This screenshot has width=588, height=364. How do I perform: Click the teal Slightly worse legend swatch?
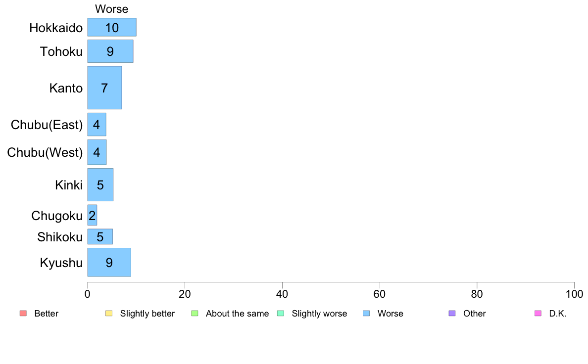280,313
